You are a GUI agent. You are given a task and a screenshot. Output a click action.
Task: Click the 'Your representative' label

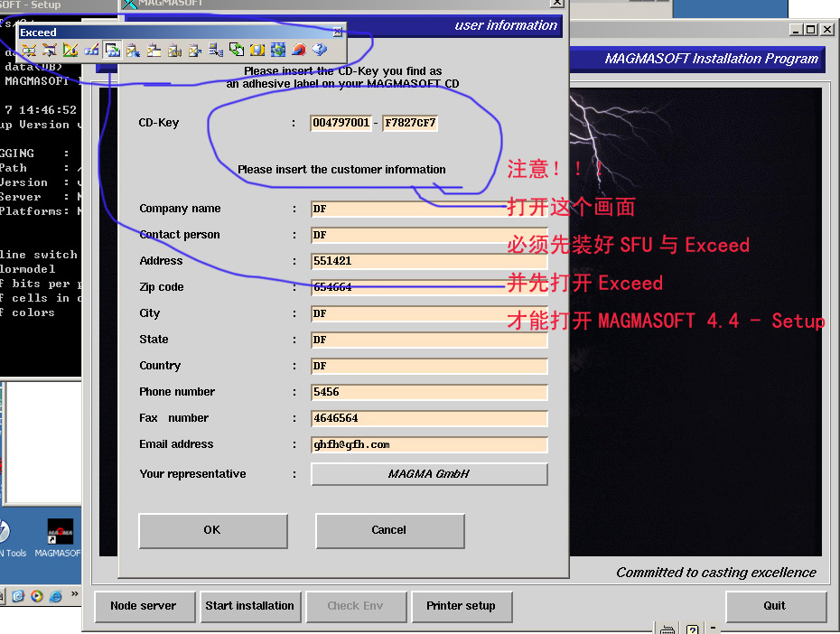point(193,474)
